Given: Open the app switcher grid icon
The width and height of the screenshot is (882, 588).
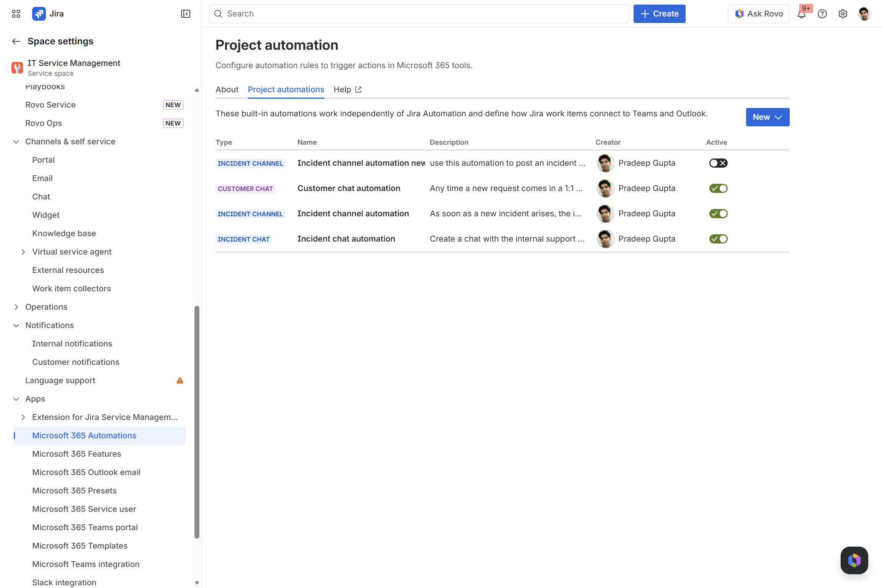Looking at the screenshot, I should tap(16, 14).
